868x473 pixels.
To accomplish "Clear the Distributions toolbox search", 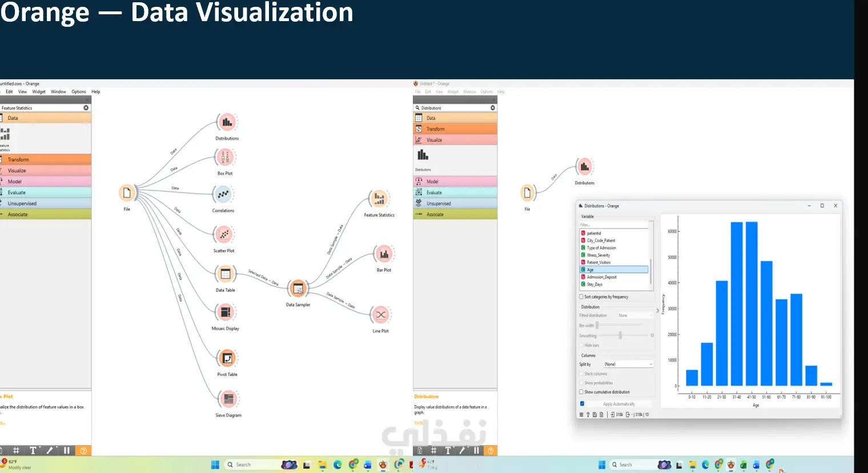I will coord(493,108).
